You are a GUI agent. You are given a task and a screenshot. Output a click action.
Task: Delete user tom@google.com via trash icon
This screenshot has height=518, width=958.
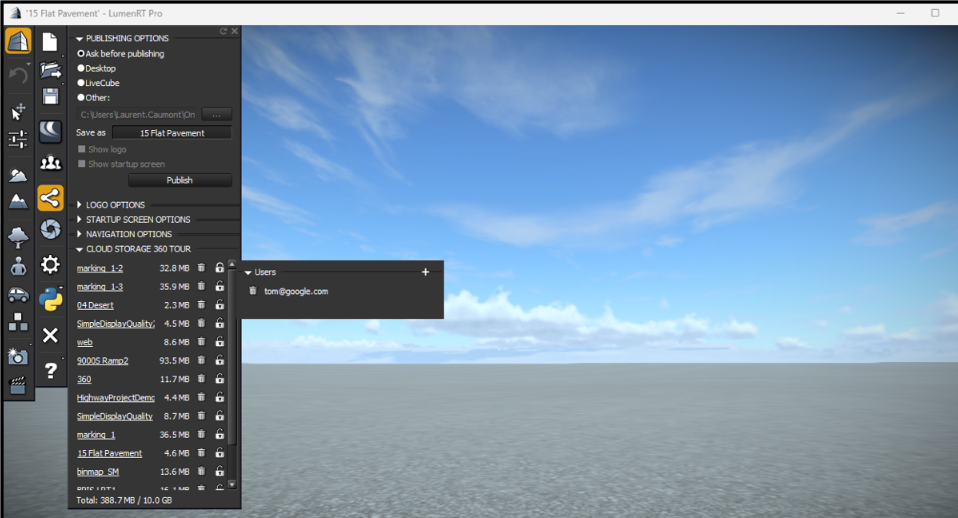253,291
